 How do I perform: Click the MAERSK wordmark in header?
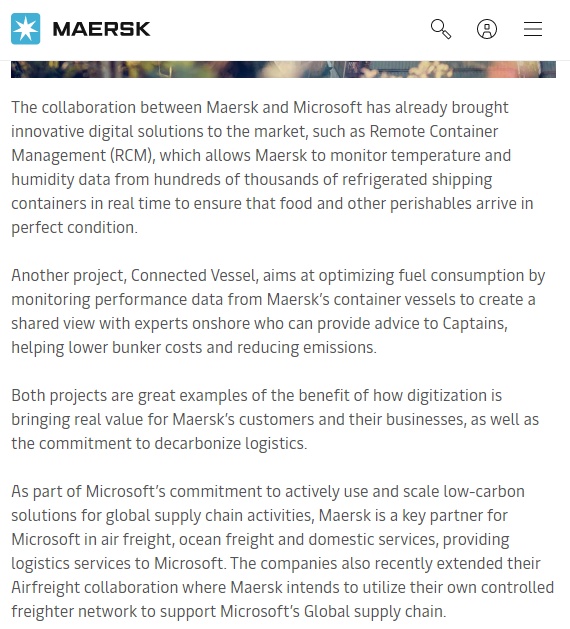(101, 29)
